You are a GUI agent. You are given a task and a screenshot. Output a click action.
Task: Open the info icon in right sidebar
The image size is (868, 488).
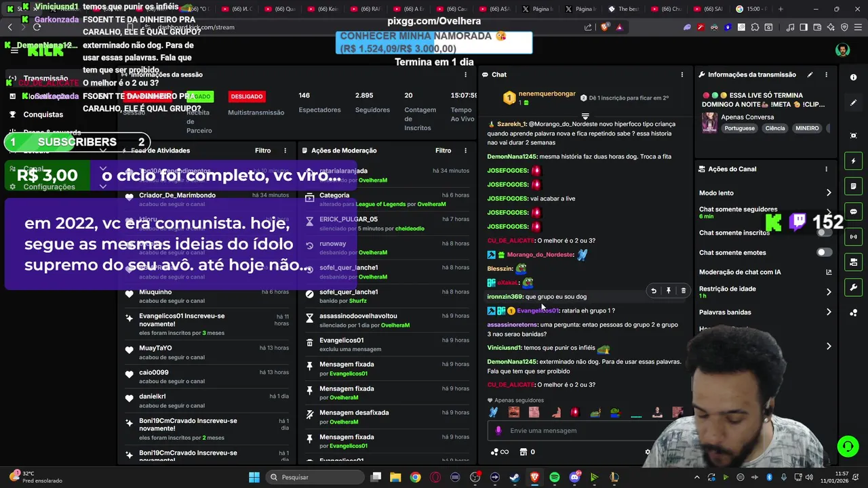(853, 77)
